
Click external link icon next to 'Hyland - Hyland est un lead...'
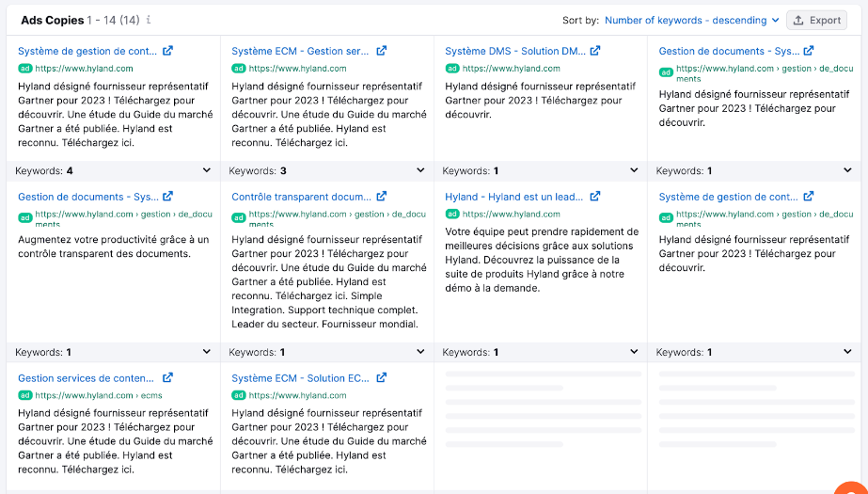click(x=595, y=197)
